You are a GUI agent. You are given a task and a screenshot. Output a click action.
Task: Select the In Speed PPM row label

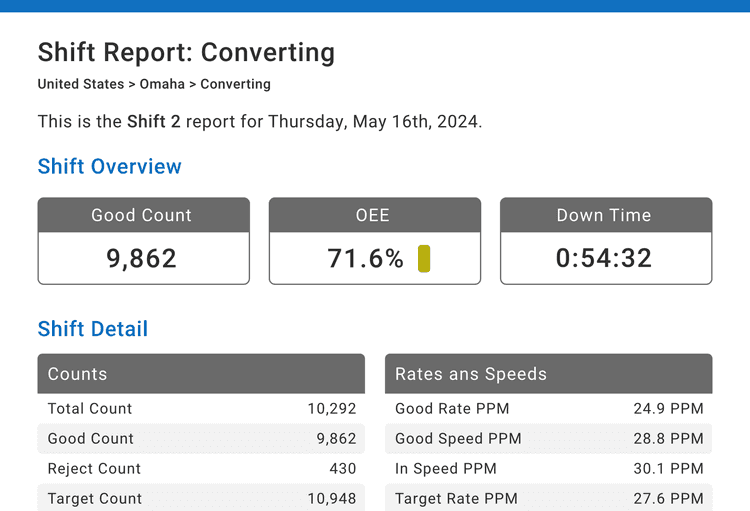(446, 469)
